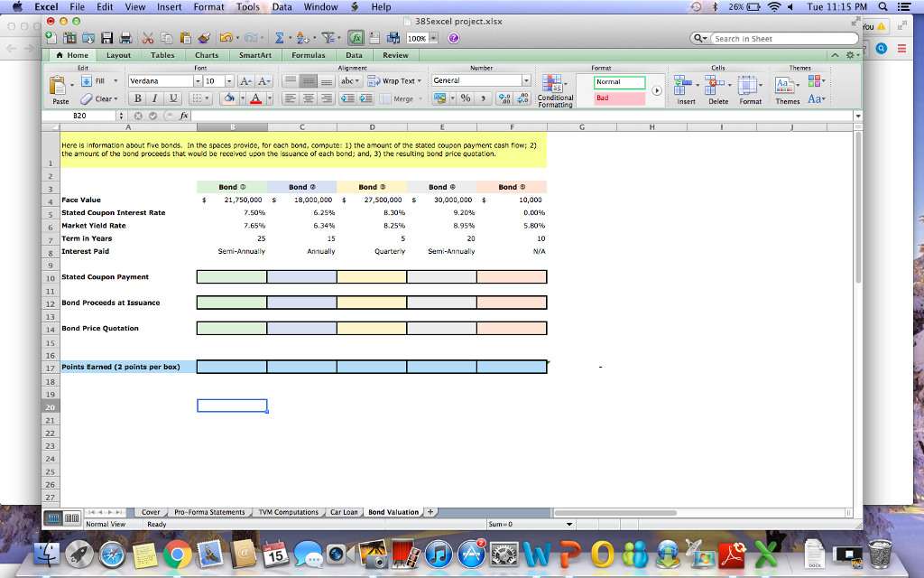Click the Insert cells icon

[683, 85]
